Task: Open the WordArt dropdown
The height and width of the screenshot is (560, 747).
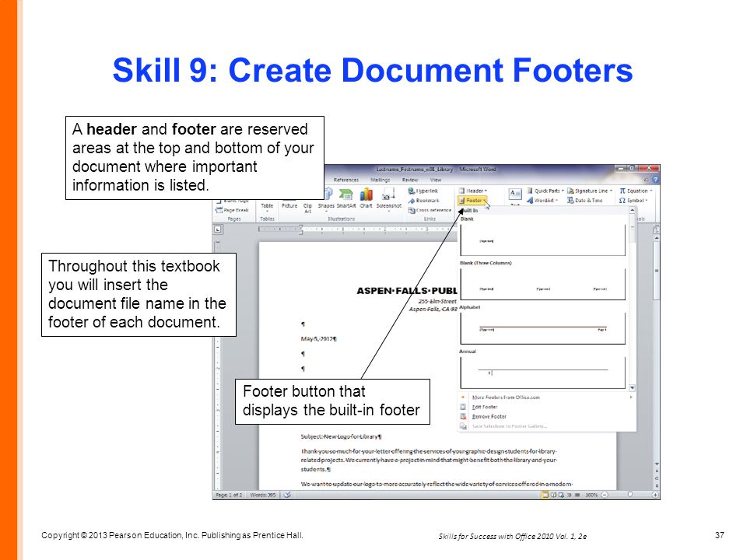Action: coord(542,201)
